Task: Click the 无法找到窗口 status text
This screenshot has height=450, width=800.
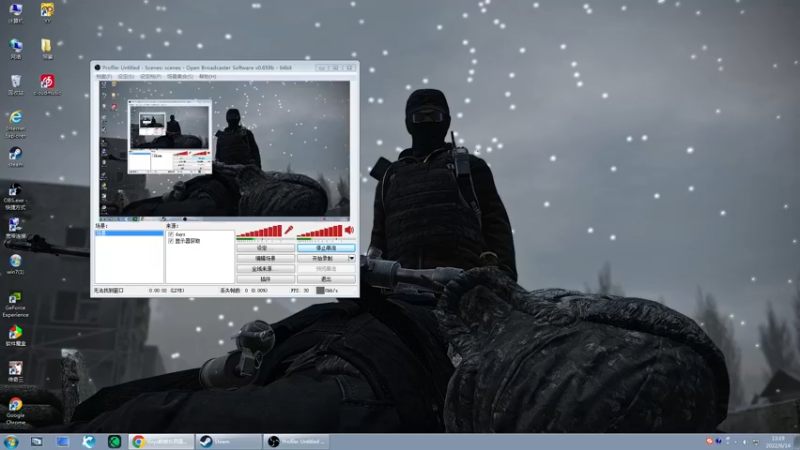Action: tap(108, 290)
